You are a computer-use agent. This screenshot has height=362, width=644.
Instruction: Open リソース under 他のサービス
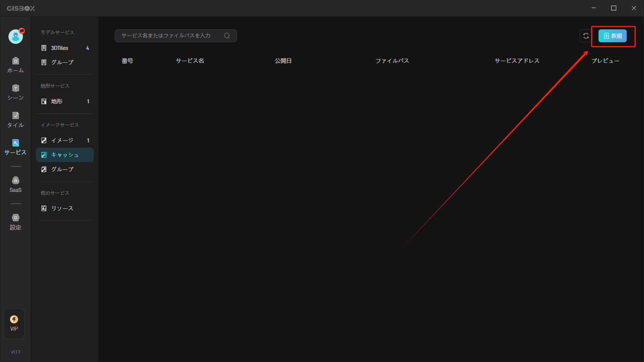(x=65, y=208)
